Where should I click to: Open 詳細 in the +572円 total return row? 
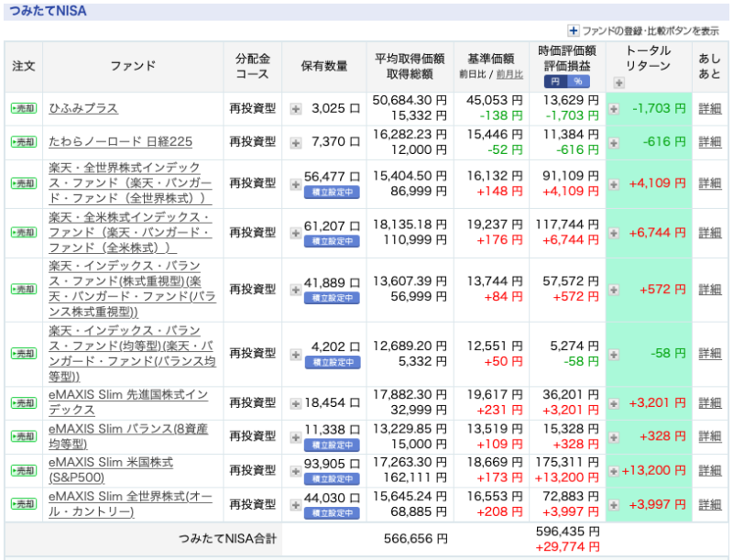click(709, 290)
